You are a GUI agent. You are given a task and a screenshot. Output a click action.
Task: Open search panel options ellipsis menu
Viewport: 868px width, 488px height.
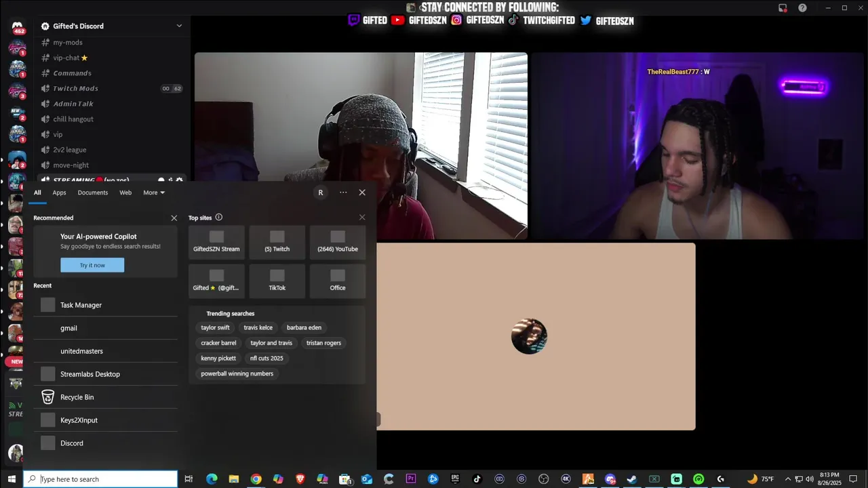(343, 192)
